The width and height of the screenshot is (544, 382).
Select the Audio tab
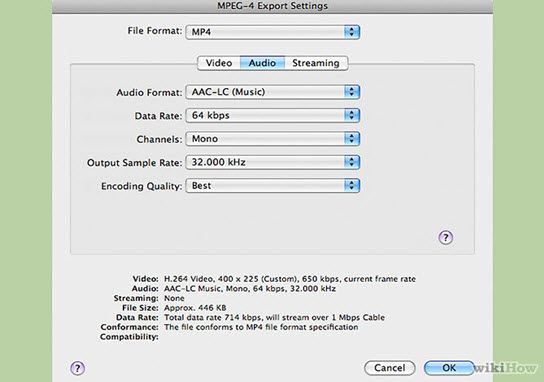(x=262, y=63)
